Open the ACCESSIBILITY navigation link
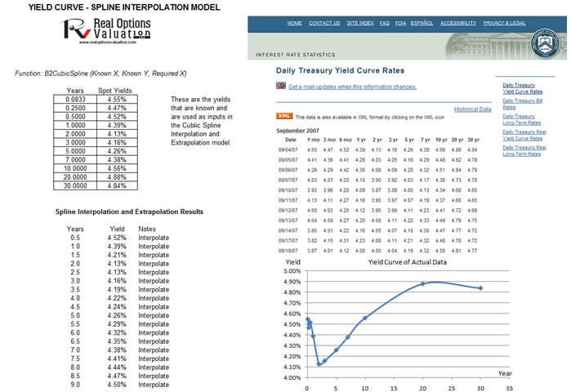571x392 pixels. [x=458, y=23]
